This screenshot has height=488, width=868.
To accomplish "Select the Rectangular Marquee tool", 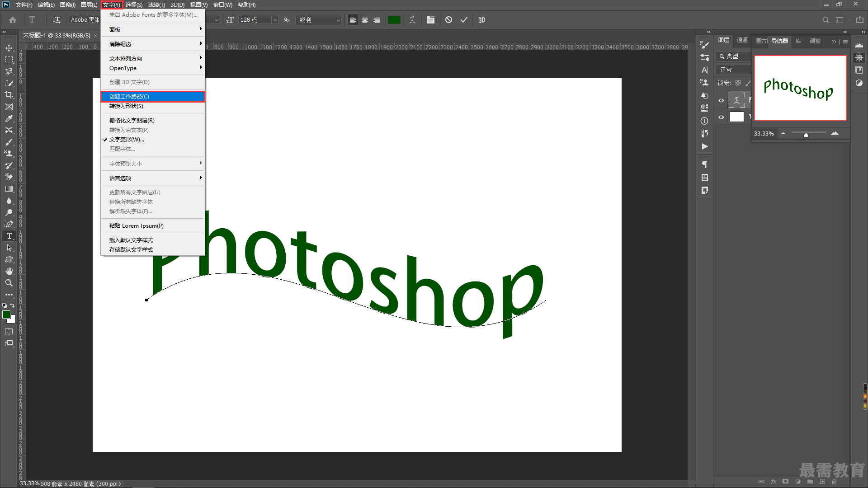I will click(x=9, y=60).
